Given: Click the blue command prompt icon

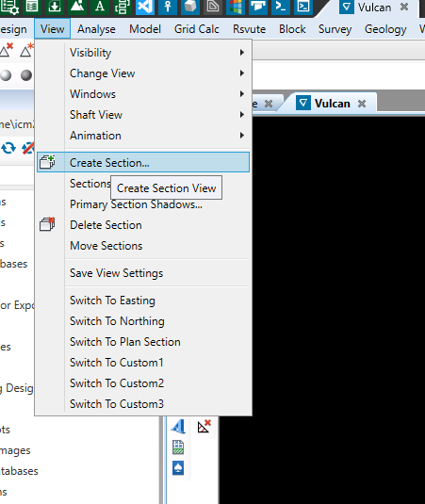Looking at the screenshot, I should click(281, 7).
